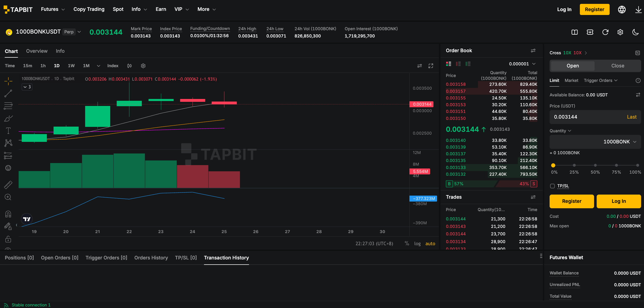This screenshot has width=644, height=308.
Task: Click the yellow Register button in header
Action: [x=595, y=10]
